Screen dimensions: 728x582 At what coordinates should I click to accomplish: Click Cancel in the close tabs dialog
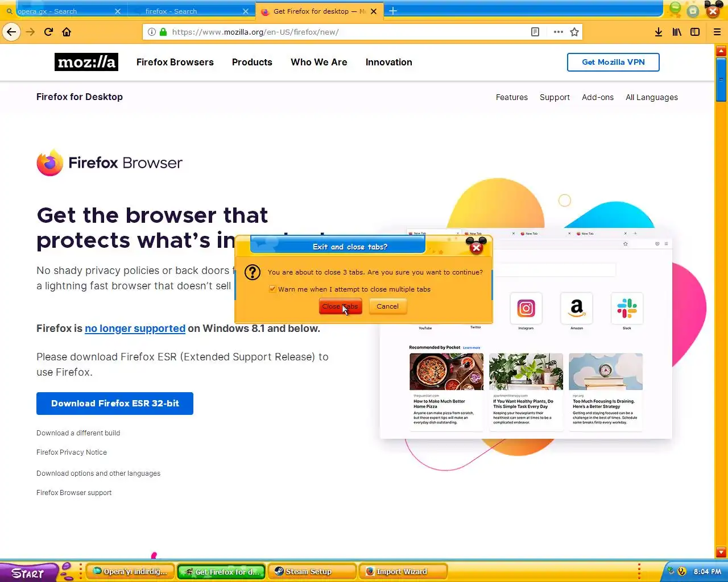(x=387, y=306)
